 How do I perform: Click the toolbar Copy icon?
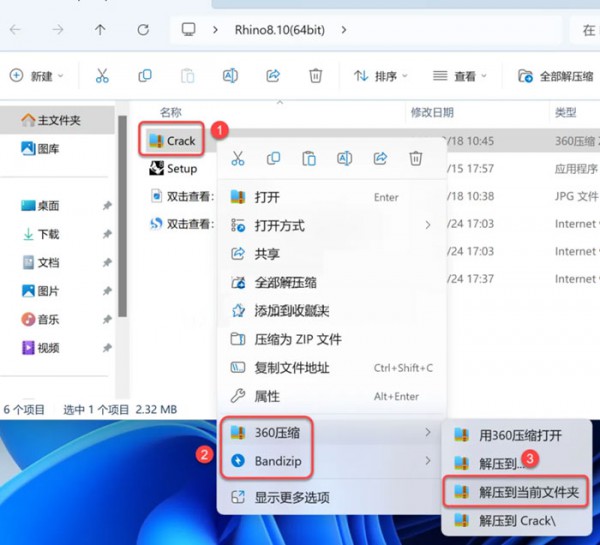coord(145,76)
